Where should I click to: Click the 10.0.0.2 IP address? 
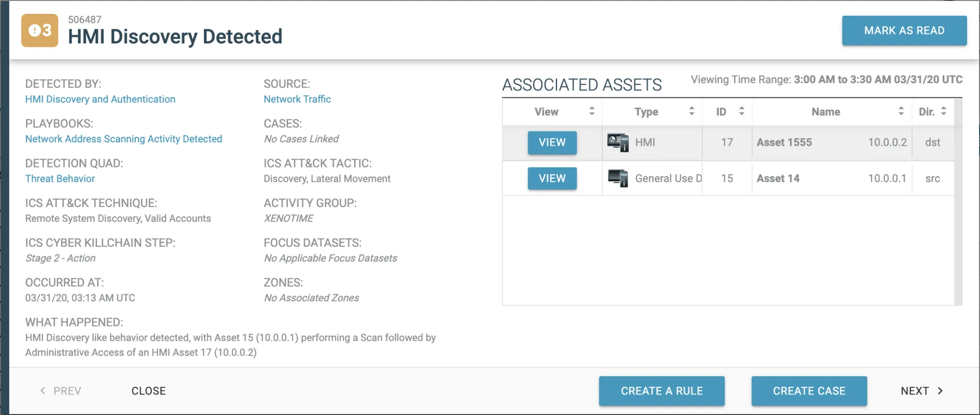(x=888, y=142)
